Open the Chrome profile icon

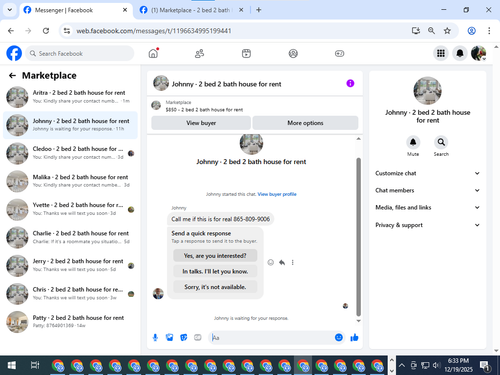click(x=471, y=31)
